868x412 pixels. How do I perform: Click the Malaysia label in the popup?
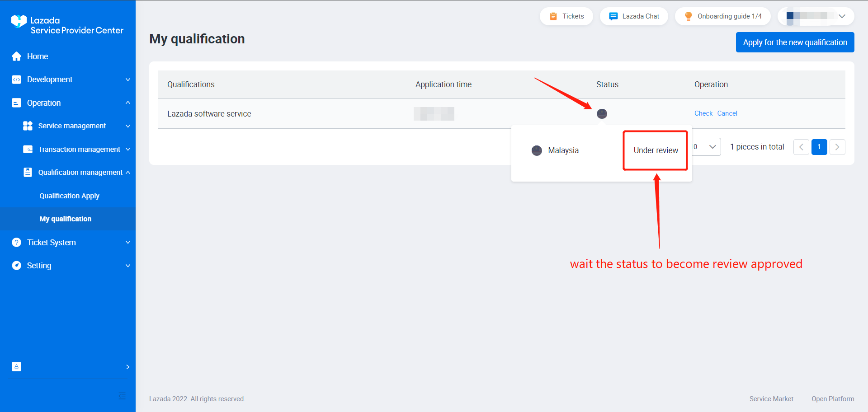(563, 150)
